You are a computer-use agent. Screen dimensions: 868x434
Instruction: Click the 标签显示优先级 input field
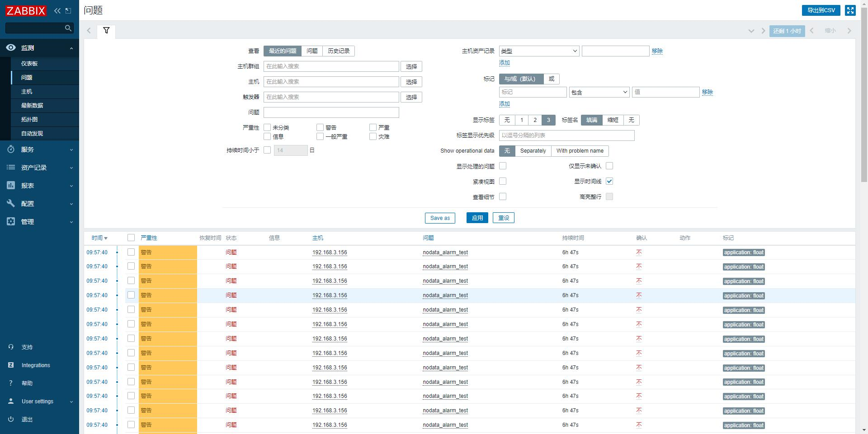click(x=567, y=135)
